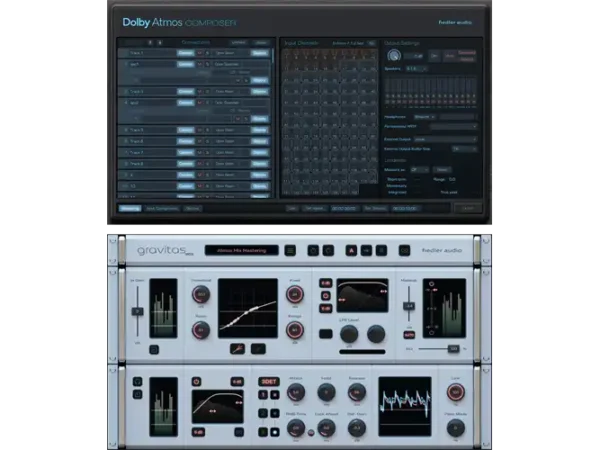The height and width of the screenshot is (450, 600).
Task: Click the RMS Time knob
Action: coord(296,428)
